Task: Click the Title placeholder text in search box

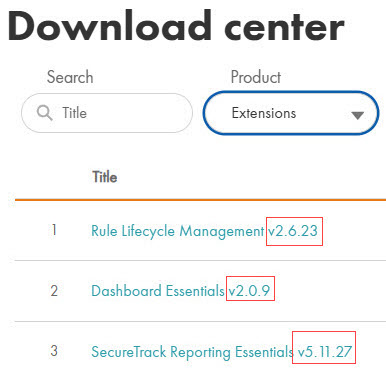Action: coord(74,113)
